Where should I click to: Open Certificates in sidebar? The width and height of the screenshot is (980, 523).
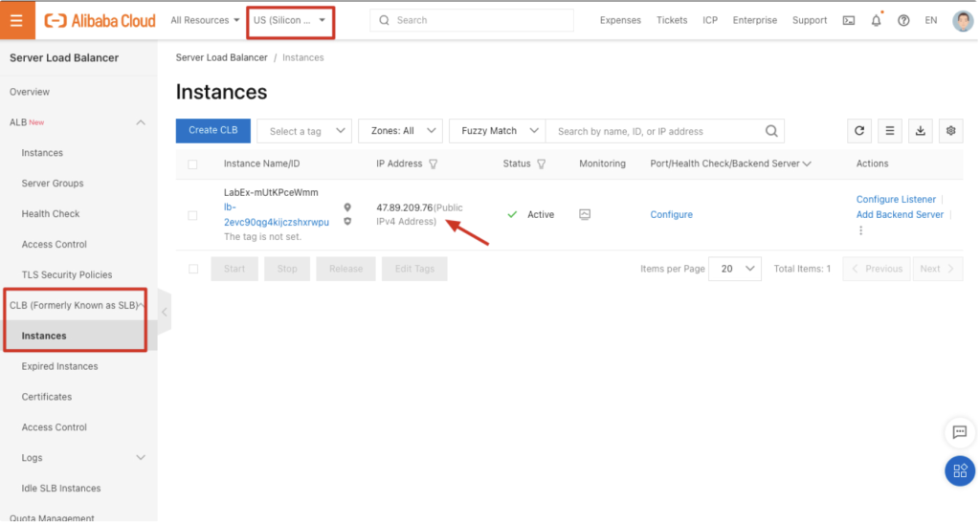pos(46,397)
